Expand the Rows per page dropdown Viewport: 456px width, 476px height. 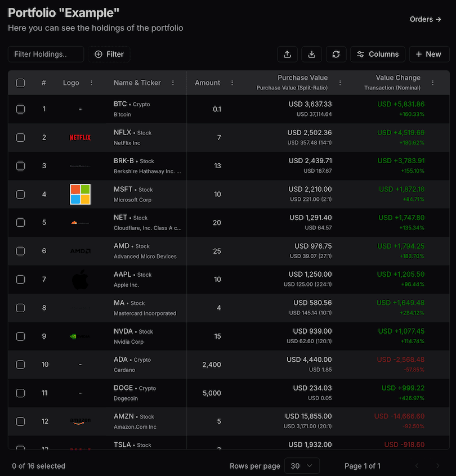click(302, 466)
